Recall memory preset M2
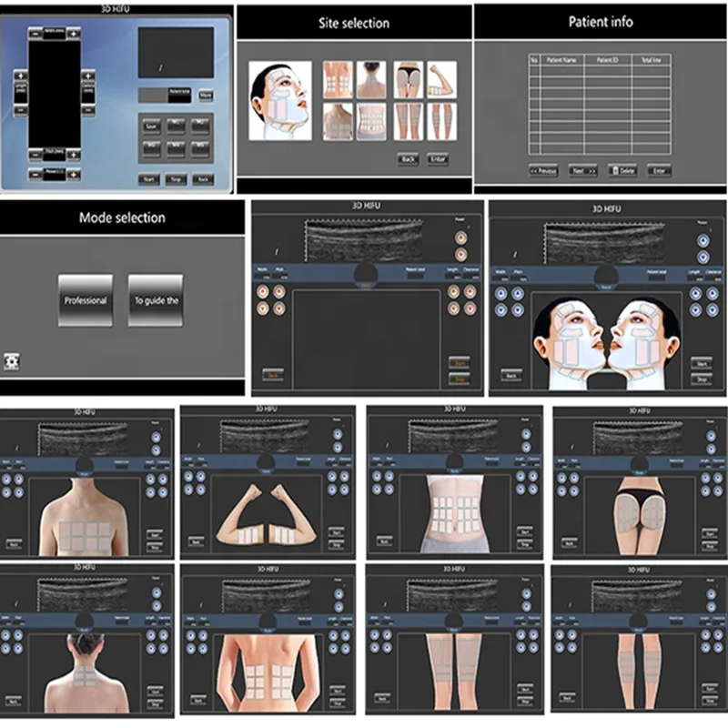 coord(200,126)
